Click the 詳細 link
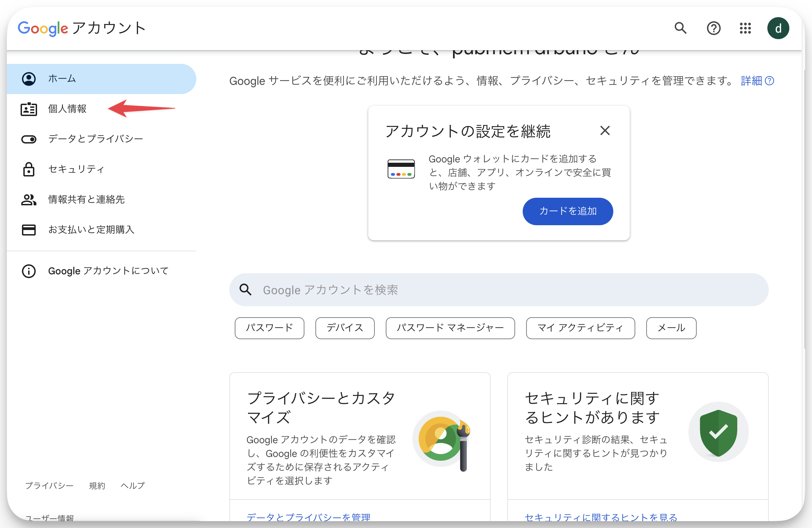This screenshot has height=528, width=812. point(751,81)
